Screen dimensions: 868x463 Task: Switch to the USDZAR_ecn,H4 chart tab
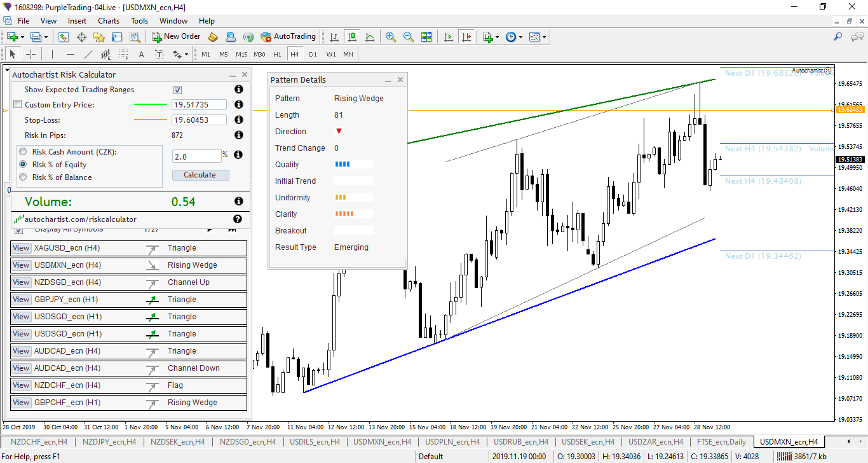tap(656, 441)
